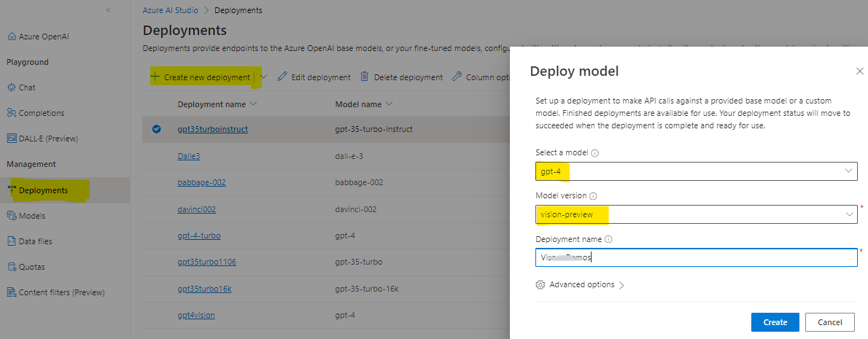Open the Select a model dropdown
Screen dimensions: 868x339
point(697,171)
